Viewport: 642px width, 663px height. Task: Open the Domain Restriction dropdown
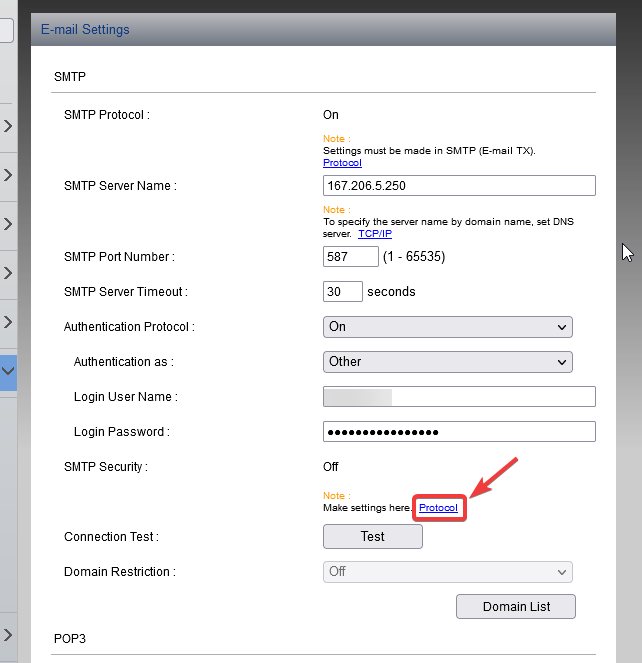(447, 572)
